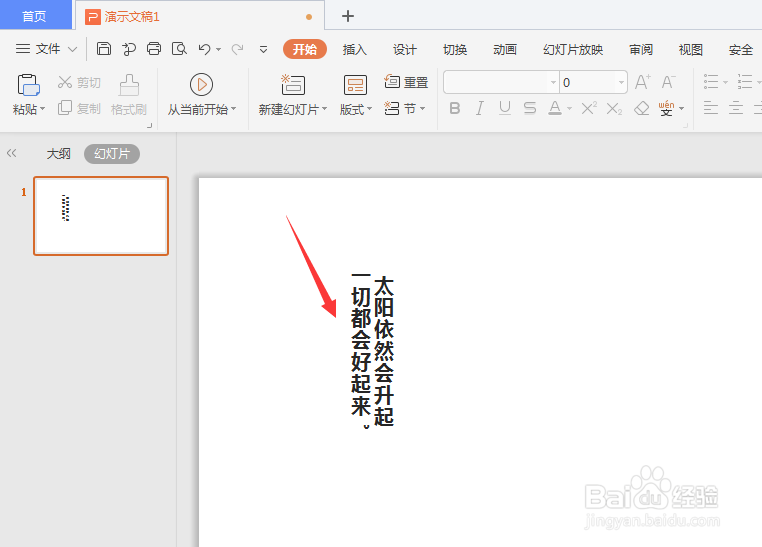The width and height of the screenshot is (762, 547).
Task: Click New Slide (新建幻灯片) icon
Action: 293,85
